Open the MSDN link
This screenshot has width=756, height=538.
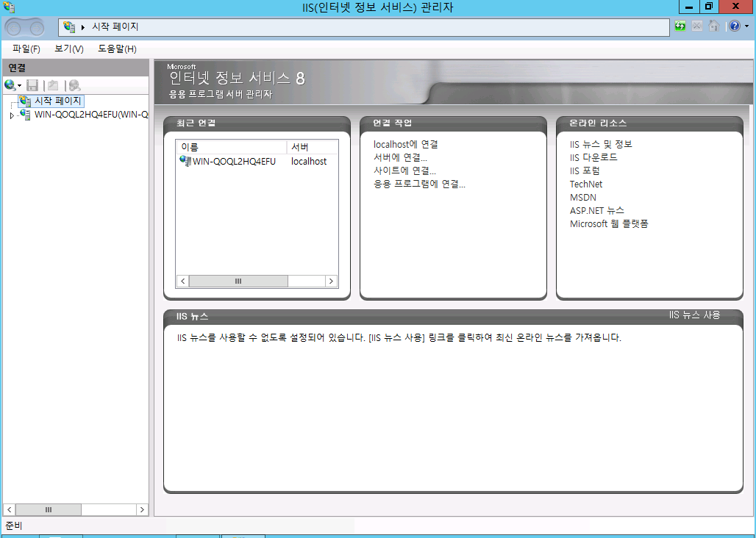(583, 198)
